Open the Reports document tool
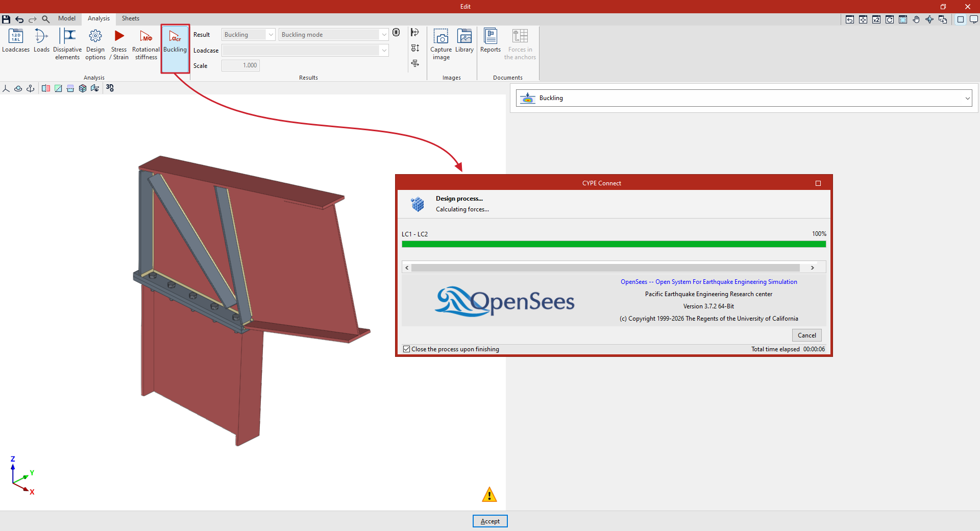Image resolution: width=980 pixels, height=531 pixels. coord(491,42)
